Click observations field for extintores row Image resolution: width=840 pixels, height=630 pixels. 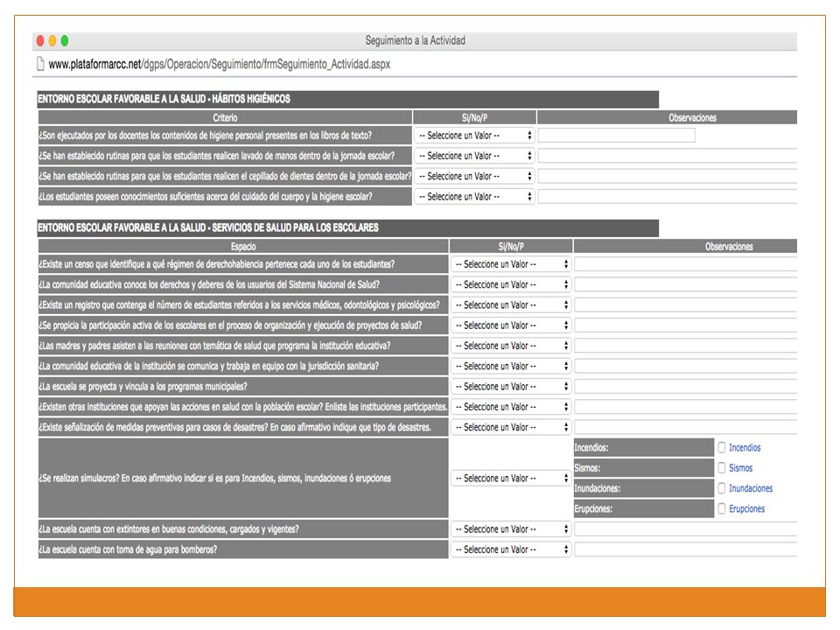(686, 528)
